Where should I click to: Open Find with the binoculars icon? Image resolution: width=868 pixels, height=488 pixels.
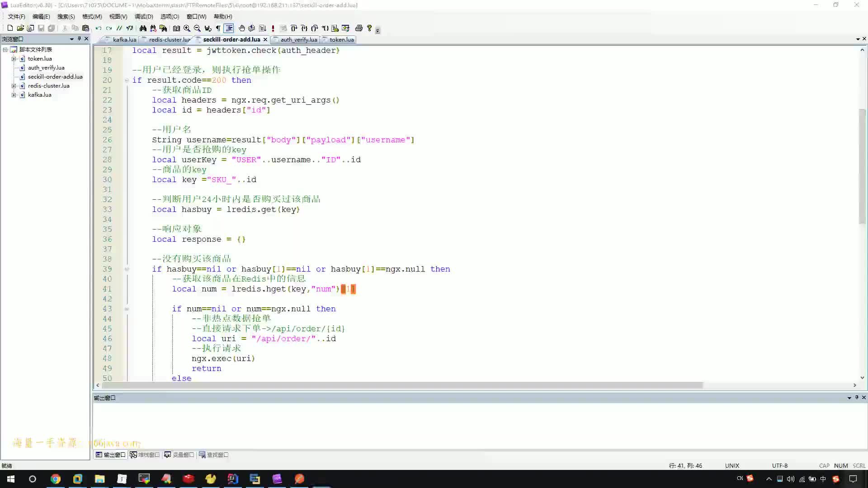143,28
